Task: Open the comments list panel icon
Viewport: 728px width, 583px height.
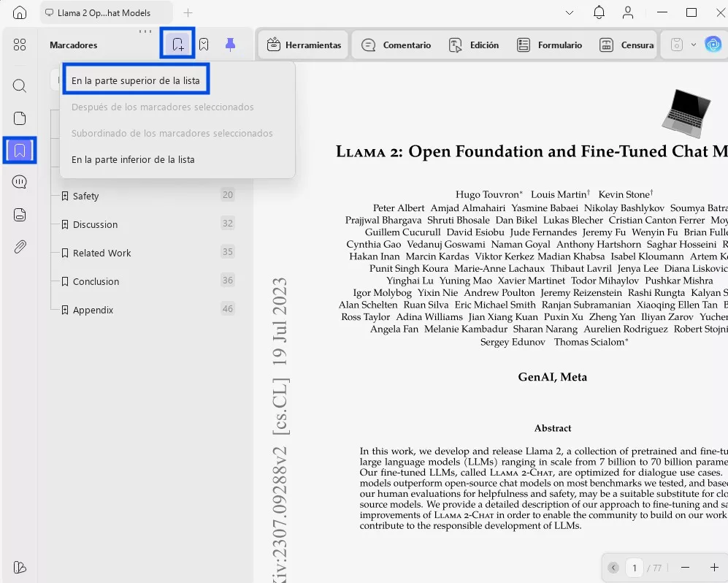Action: point(20,182)
